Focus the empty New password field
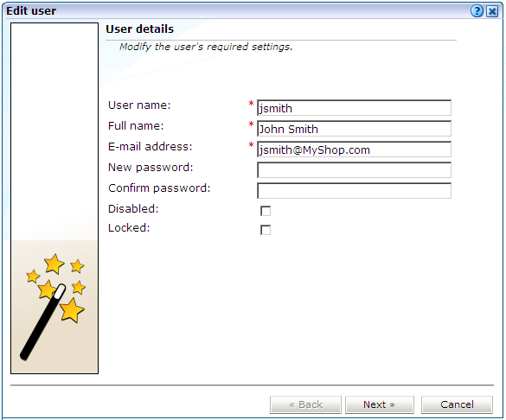Image resolution: width=506 pixels, height=420 pixels. [354, 170]
